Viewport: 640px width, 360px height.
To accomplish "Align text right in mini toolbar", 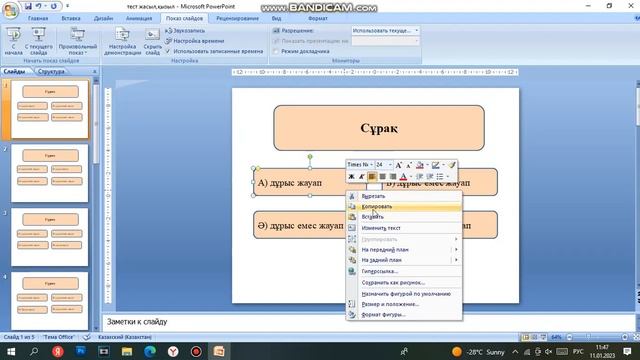I will [x=393, y=176].
